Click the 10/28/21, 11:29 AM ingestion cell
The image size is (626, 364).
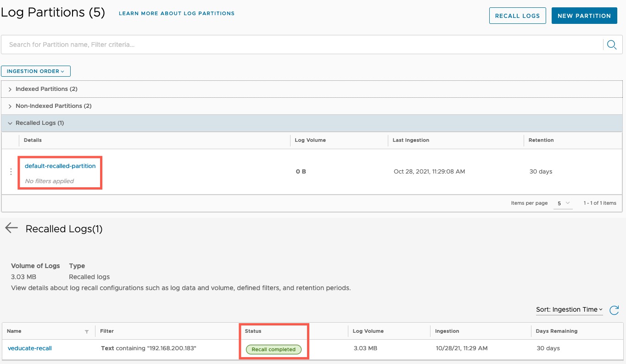tap(462, 348)
